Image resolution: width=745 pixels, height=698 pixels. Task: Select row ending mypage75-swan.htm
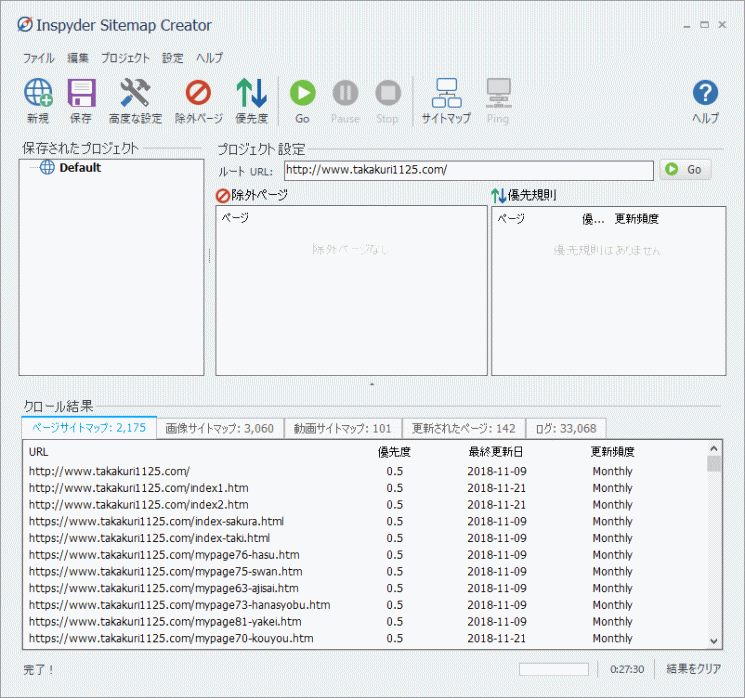[365, 571]
